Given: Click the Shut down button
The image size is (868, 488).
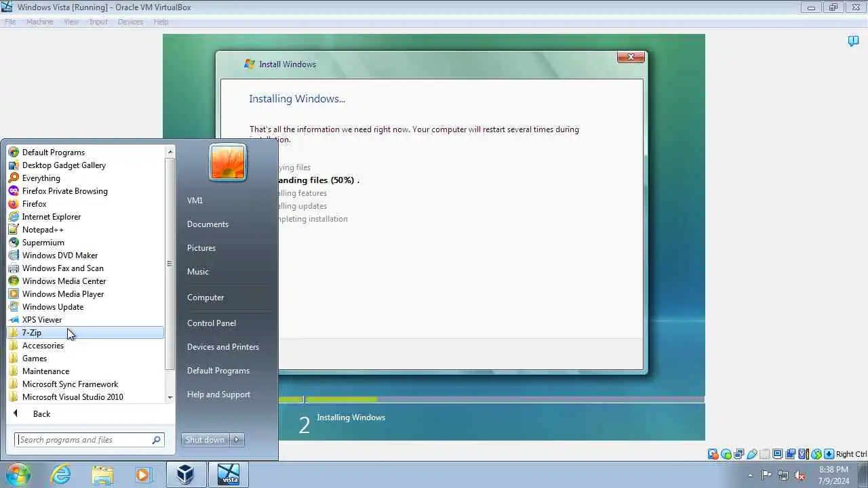Looking at the screenshot, I should click(205, 440).
